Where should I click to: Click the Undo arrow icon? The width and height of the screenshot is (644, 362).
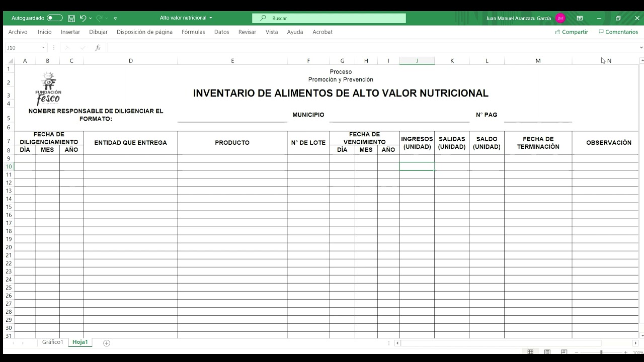pyautogui.click(x=83, y=18)
